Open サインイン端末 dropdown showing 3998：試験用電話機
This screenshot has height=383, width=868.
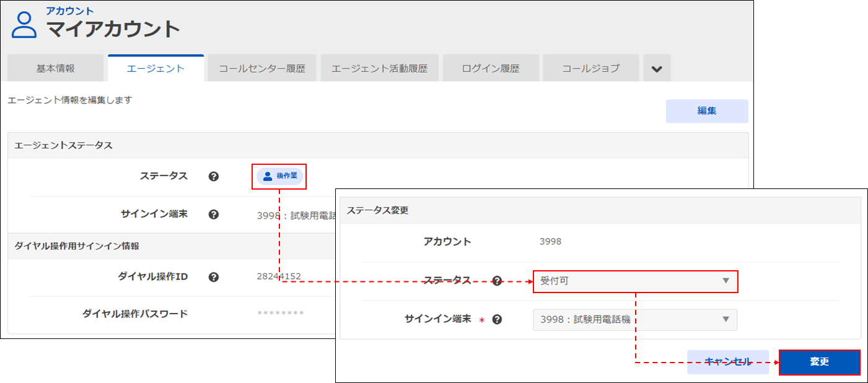point(635,320)
